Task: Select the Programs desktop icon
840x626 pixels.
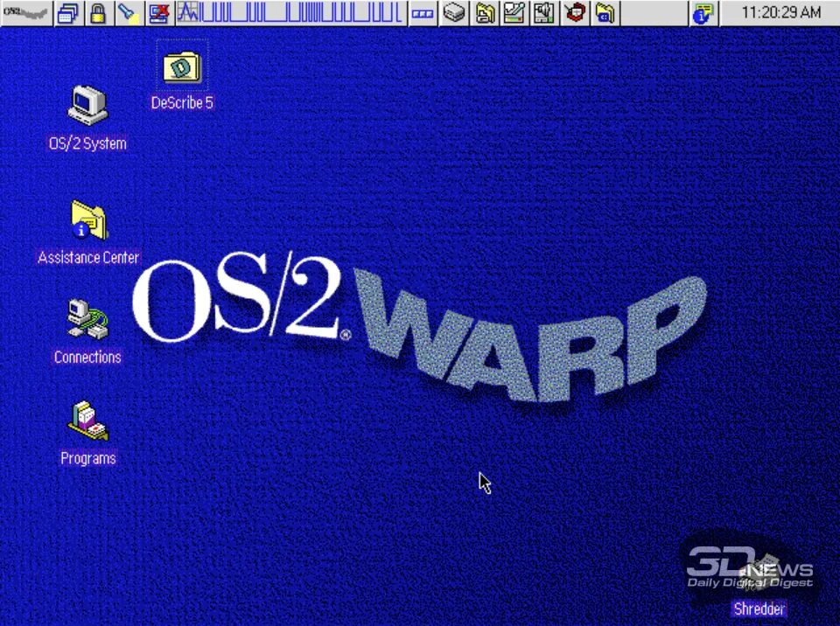Action: (87, 421)
